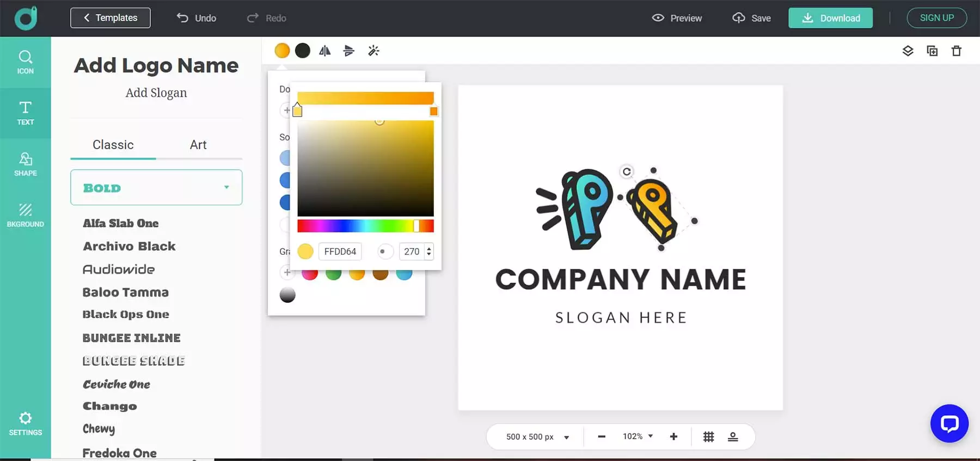980x461 pixels.
Task: Click the align to bottom icon
Action: (733, 437)
